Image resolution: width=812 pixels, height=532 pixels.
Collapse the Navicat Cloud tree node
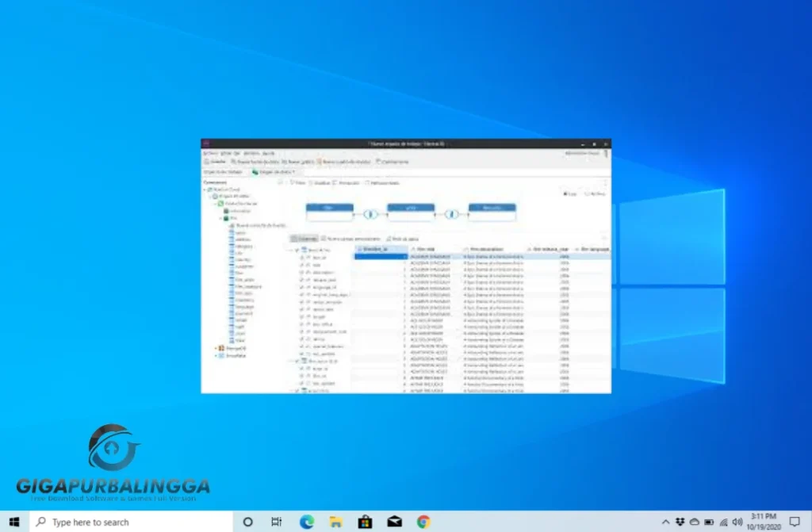click(x=205, y=189)
